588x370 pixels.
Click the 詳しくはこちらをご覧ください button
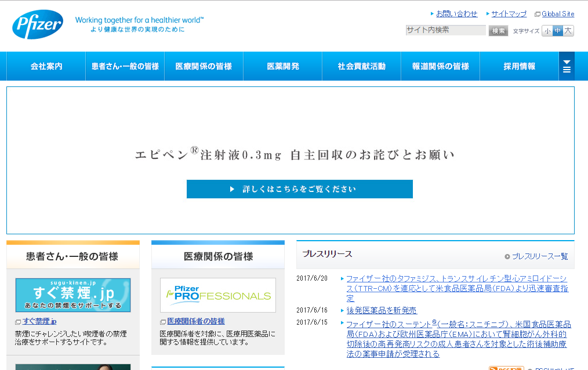click(x=300, y=189)
